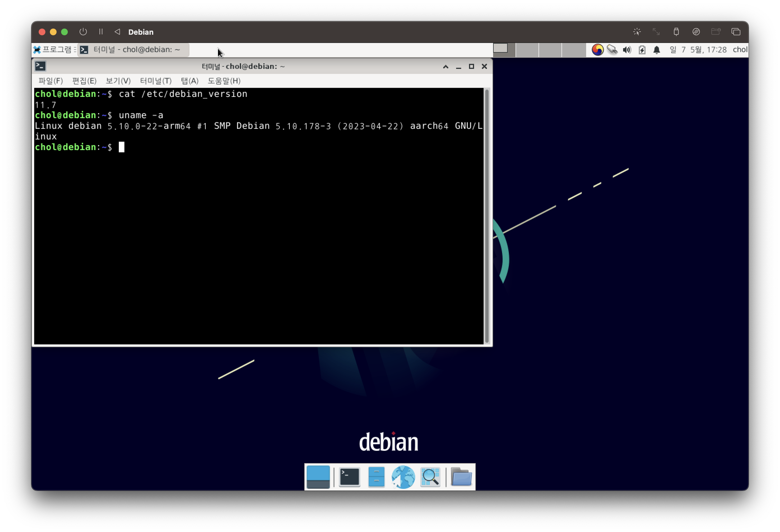The height and width of the screenshot is (532, 780).
Task: Open the 터미널(T) menu
Action: pos(156,81)
